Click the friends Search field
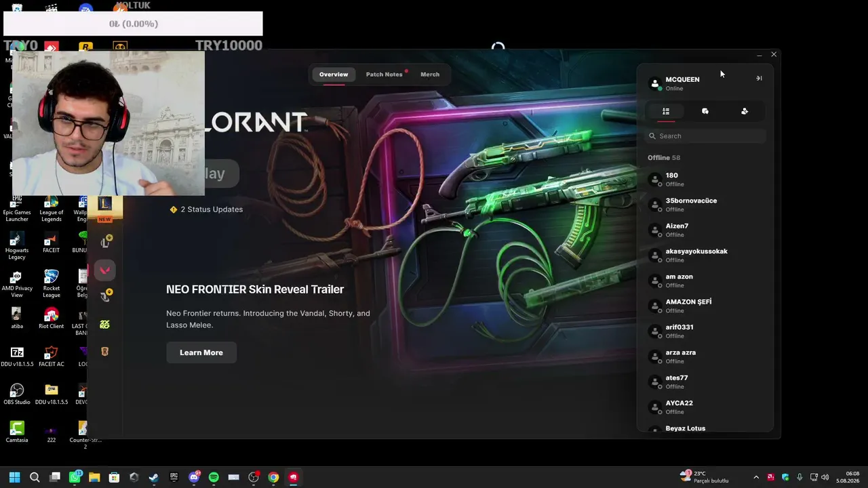 click(705, 136)
